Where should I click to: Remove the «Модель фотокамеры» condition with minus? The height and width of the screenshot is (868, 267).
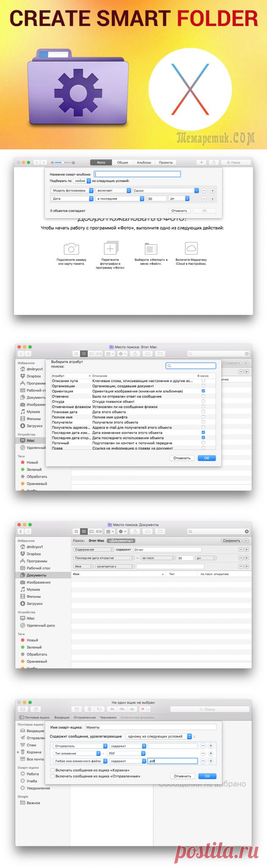(x=204, y=191)
